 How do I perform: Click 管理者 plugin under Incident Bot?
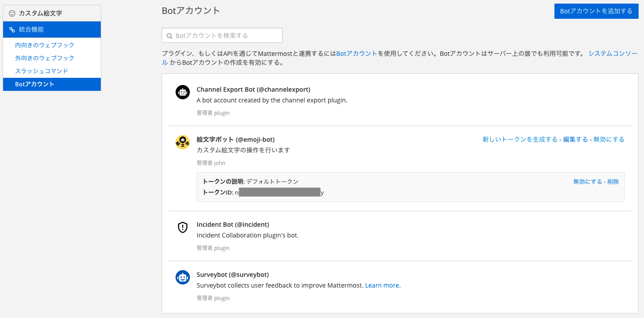point(213,248)
